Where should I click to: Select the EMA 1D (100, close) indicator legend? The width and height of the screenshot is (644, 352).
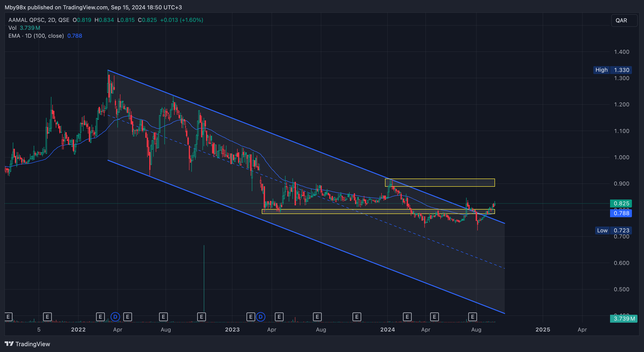pyautogui.click(x=45, y=36)
